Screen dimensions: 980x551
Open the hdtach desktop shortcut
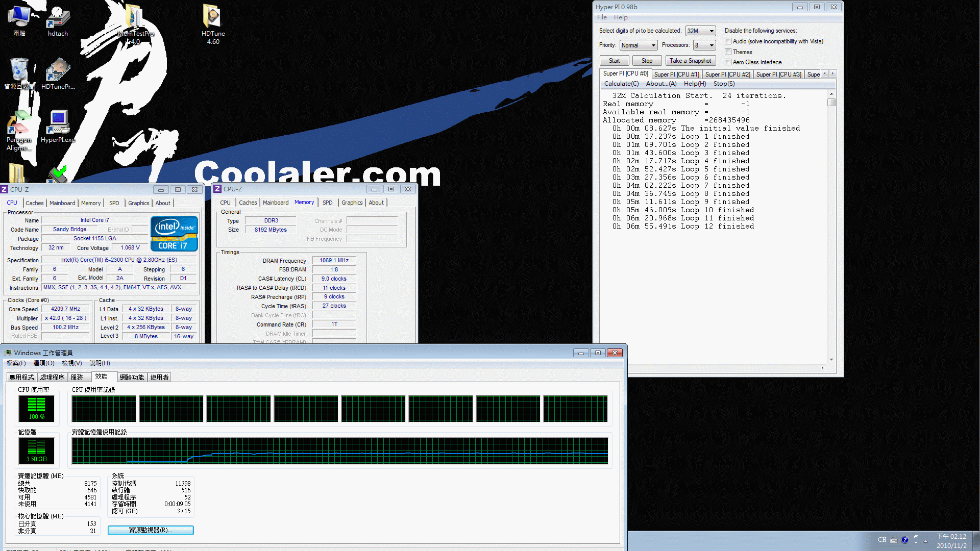[58, 21]
